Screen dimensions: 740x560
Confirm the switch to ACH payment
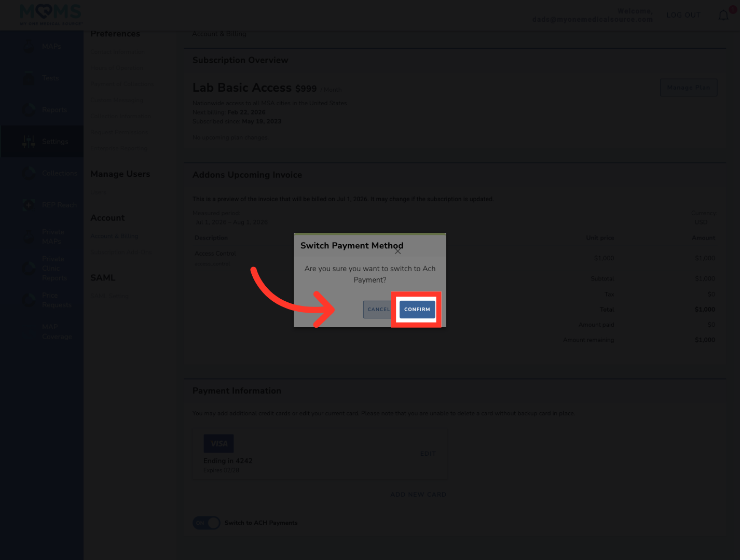tap(417, 310)
